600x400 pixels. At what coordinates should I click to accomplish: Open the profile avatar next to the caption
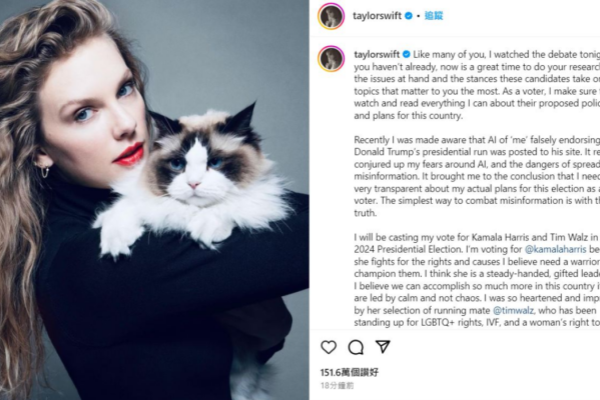(331, 59)
